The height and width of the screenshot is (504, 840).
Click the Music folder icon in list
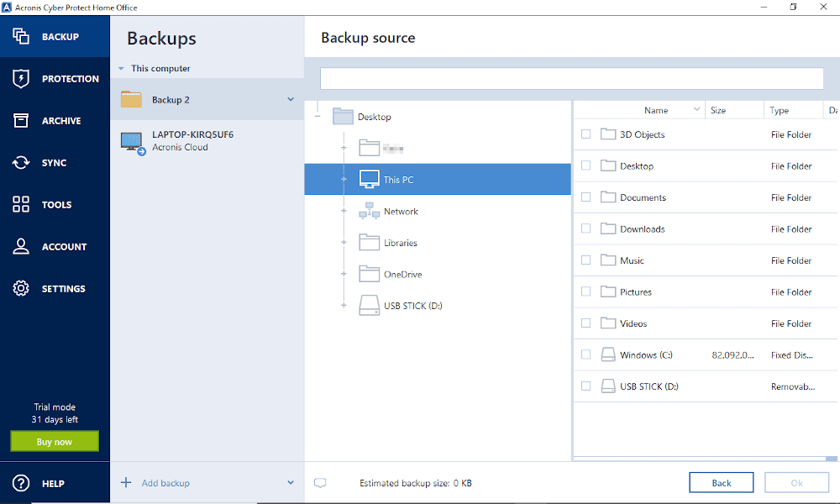pyautogui.click(x=608, y=260)
